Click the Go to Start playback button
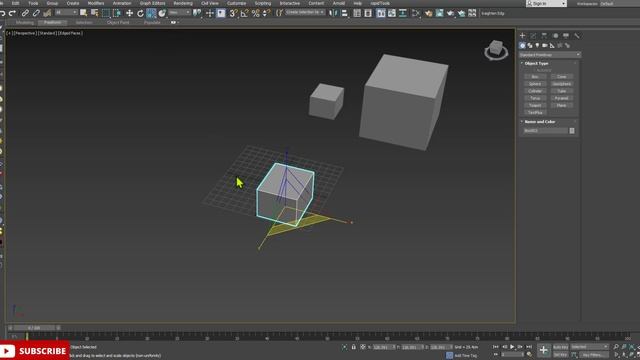 496,347
